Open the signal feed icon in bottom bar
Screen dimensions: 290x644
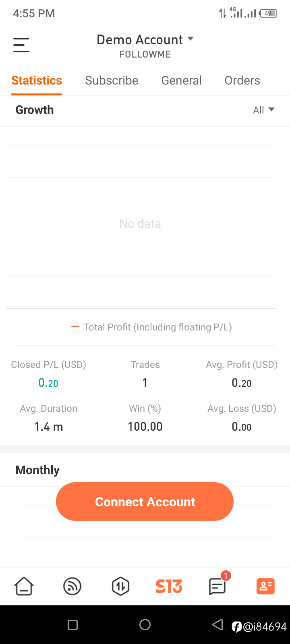pos(72,586)
